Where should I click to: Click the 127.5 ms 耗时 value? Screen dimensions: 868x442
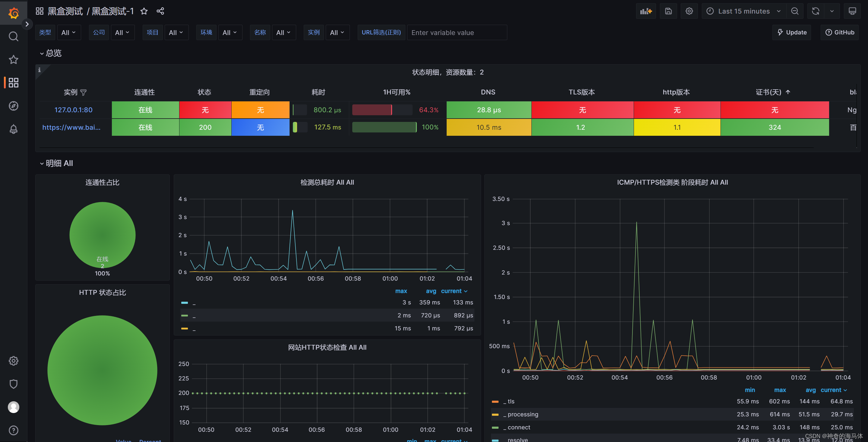tap(328, 127)
